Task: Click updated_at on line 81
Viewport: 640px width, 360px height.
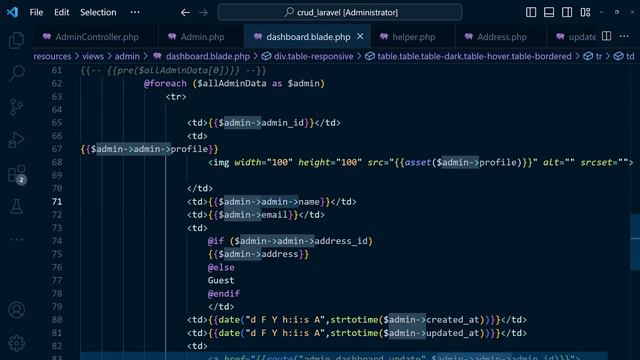Action: (x=452, y=333)
